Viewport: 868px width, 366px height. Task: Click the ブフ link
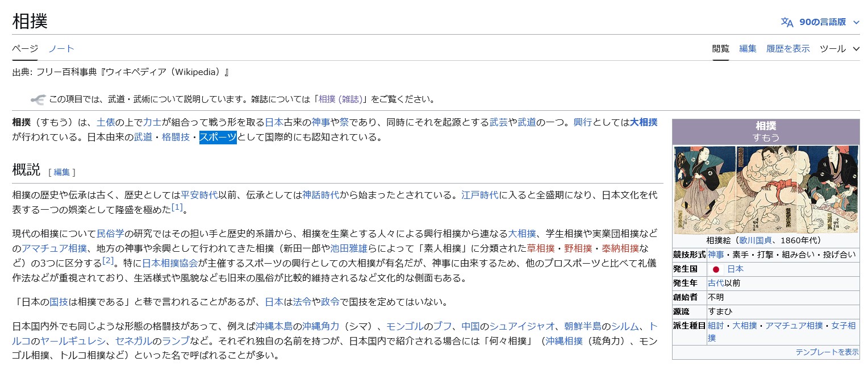(443, 326)
